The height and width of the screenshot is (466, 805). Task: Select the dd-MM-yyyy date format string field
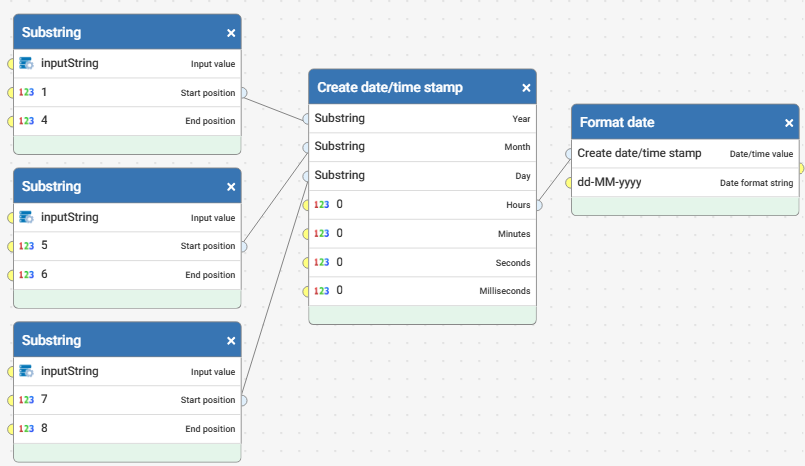coord(685,182)
